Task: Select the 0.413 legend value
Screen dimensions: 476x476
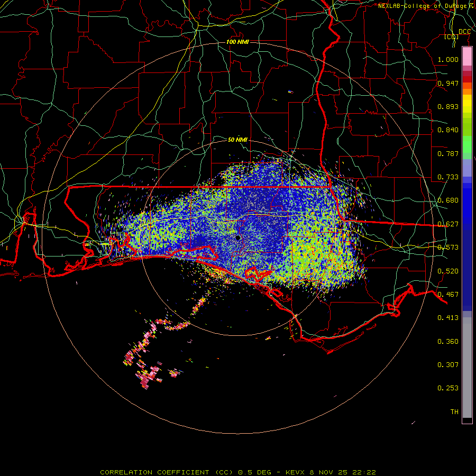Action: [448, 318]
